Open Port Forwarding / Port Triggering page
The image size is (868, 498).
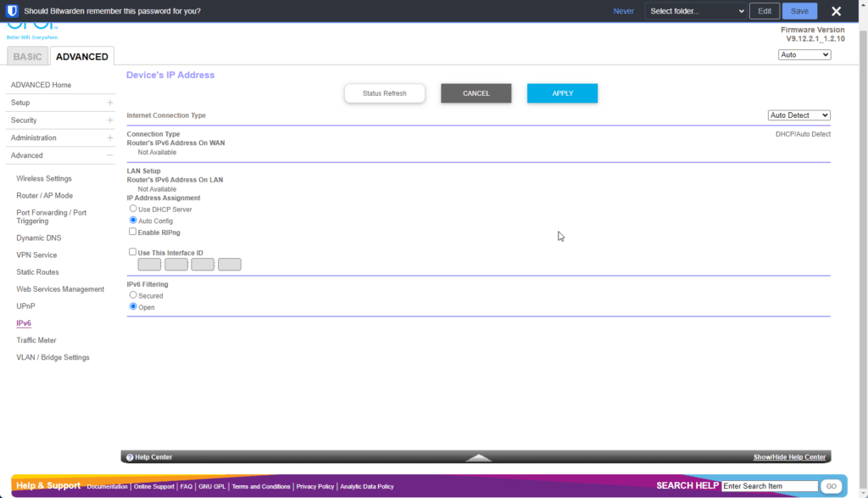tap(52, 216)
